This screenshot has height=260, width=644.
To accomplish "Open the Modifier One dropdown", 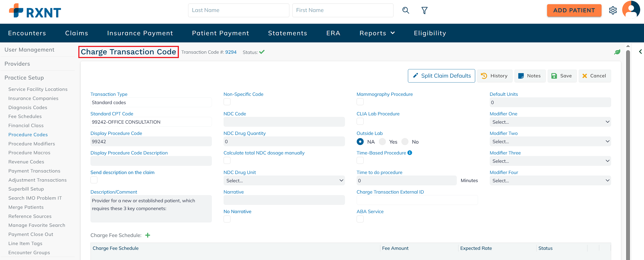I will [x=550, y=122].
